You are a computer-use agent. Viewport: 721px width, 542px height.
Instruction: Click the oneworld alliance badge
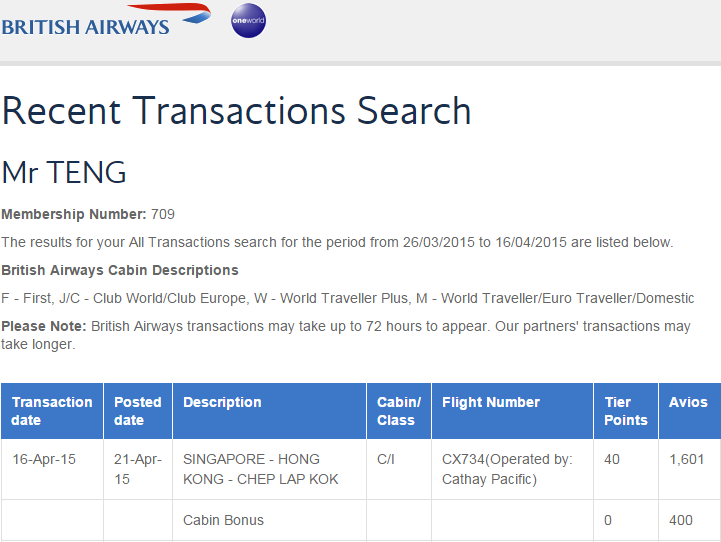248,20
